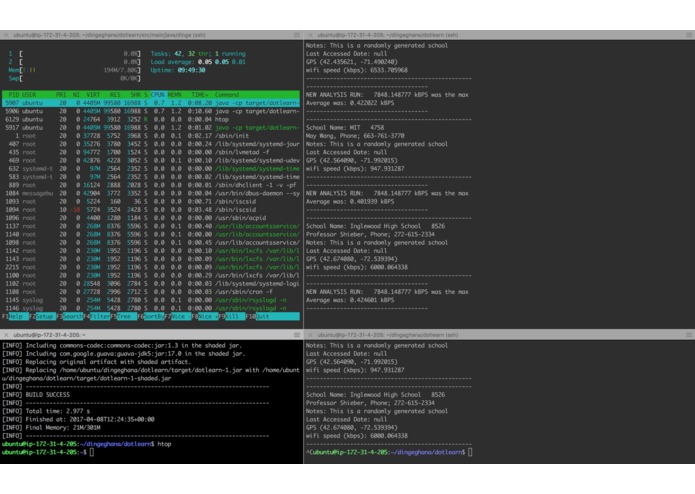Click the 'Final Memory: 21M/301M' line
This screenshot has width=695, height=494.
pyautogui.click(x=51, y=428)
